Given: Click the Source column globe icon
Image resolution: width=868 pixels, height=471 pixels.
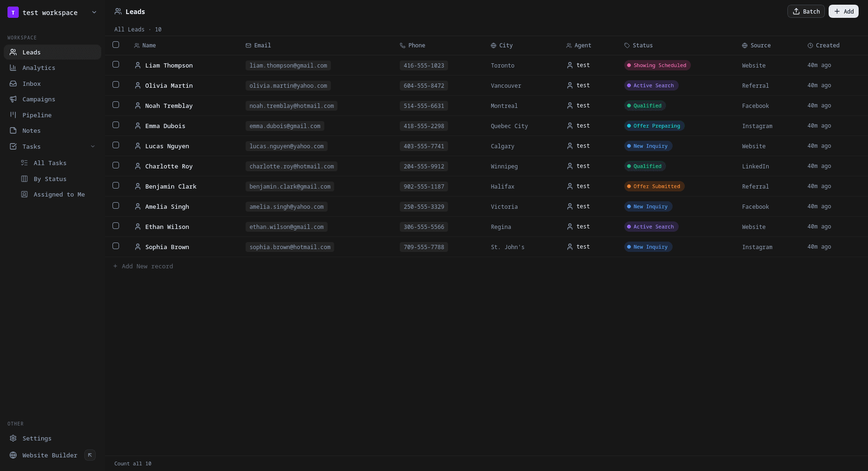Looking at the screenshot, I should click(x=745, y=46).
